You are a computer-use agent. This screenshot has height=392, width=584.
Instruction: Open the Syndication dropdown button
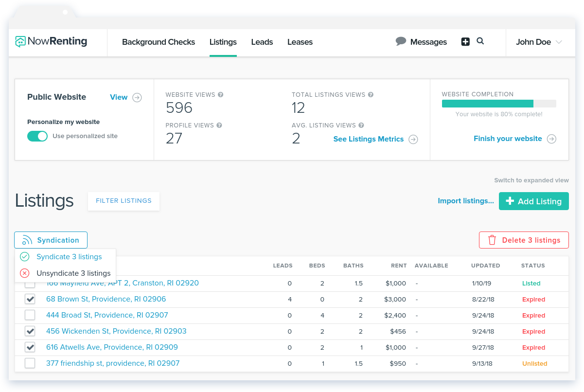(51, 240)
